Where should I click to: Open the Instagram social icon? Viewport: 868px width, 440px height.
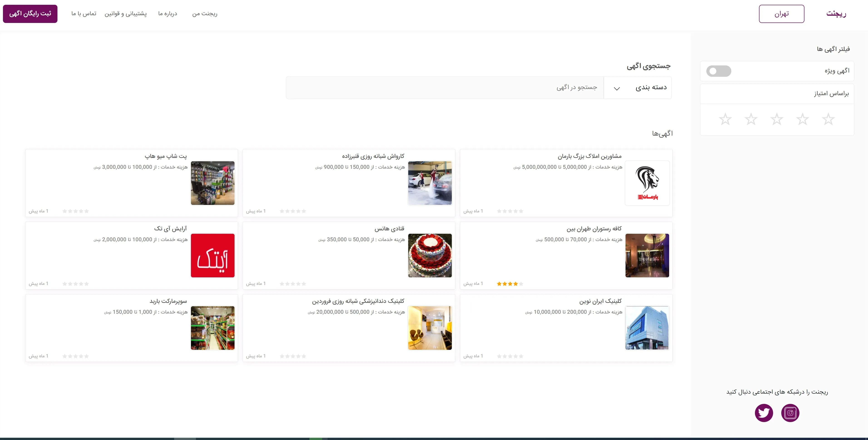point(790,413)
